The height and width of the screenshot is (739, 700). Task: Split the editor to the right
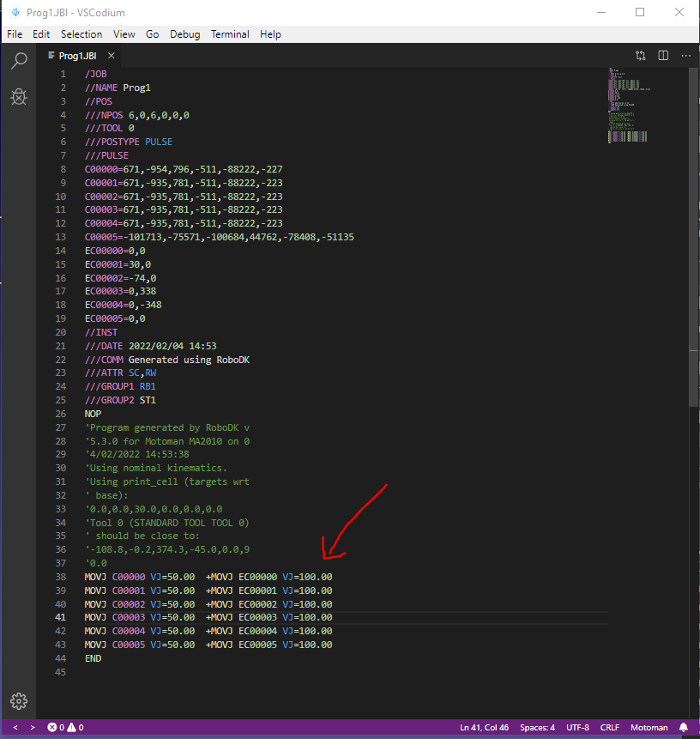tap(663, 56)
